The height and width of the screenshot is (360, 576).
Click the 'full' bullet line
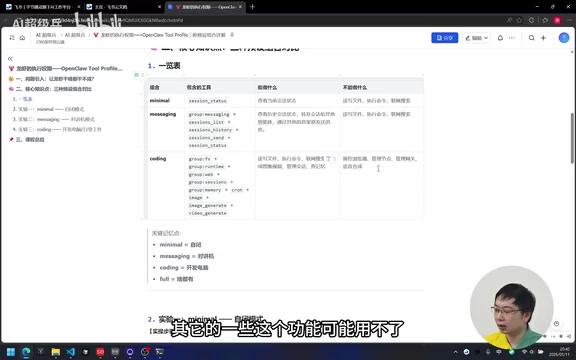[x=176, y=279]
